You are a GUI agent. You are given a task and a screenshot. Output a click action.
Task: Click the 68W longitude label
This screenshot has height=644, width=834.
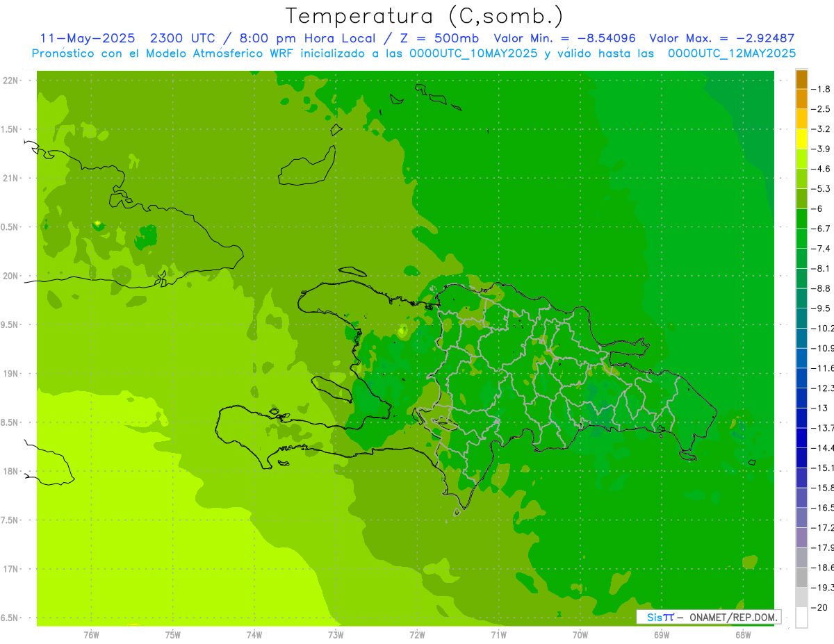tap(743, 634)
